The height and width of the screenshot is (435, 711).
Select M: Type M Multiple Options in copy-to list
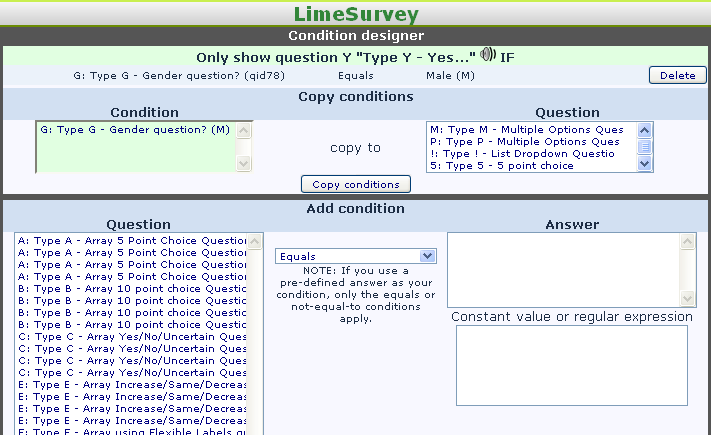coord(526,130)
